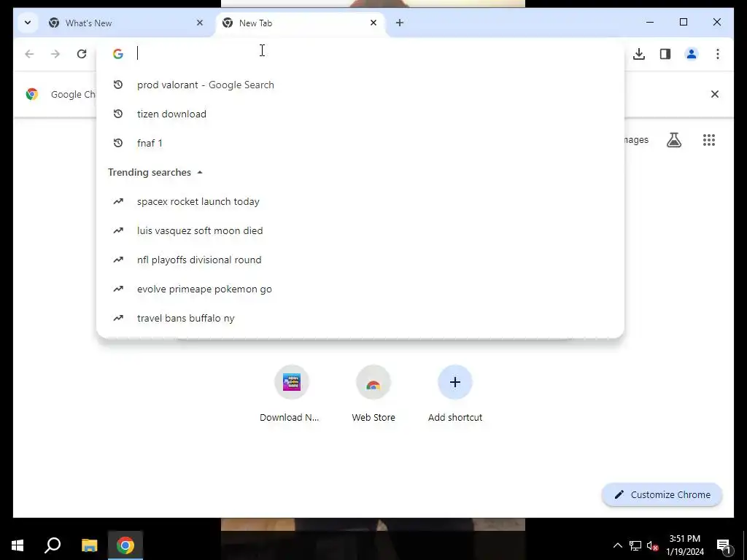
Task: Reload the page with the refresh icon
Action: pos(82,54)
